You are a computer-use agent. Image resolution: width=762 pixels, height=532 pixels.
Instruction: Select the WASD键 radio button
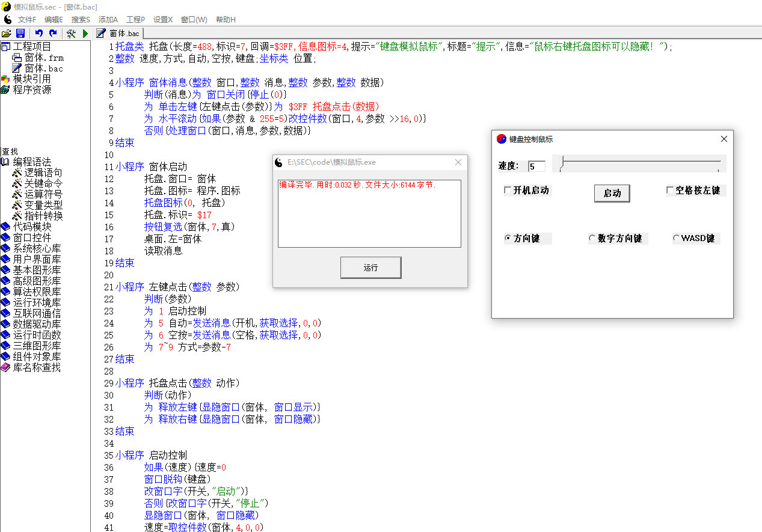pyautogui.click(x=677, y=239)
